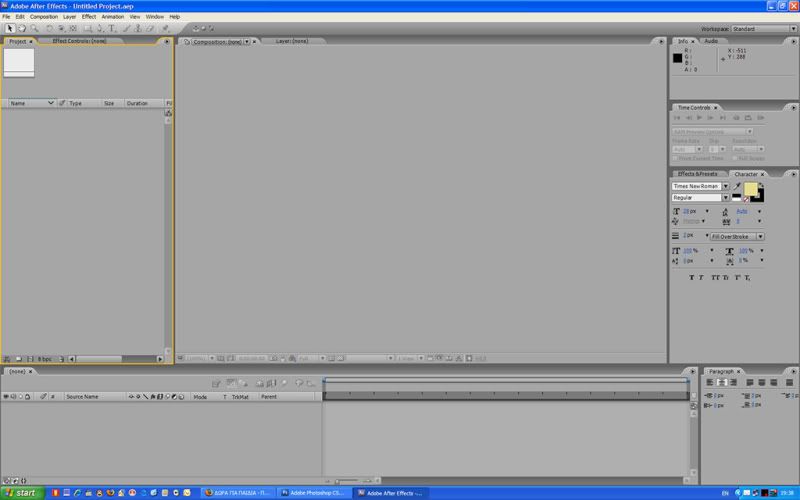
Task: Open the Window menu
Action: (x=155, y=17)
